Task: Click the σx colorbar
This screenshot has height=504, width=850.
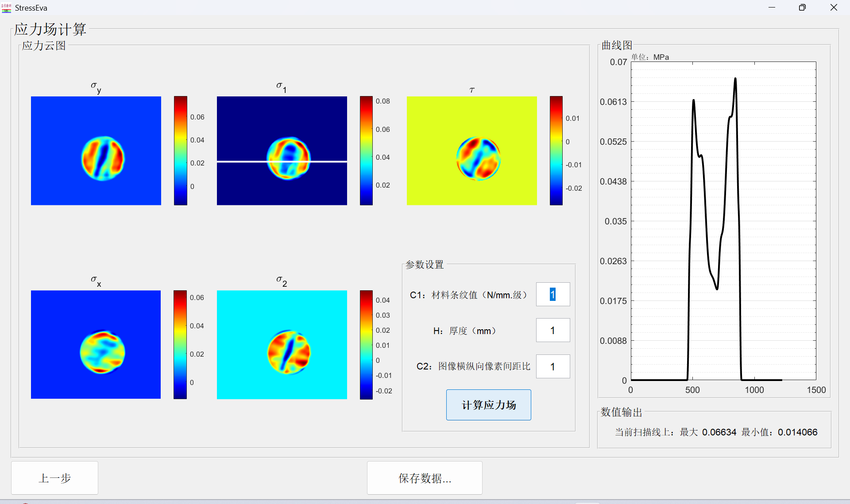Action: [180, 344]
